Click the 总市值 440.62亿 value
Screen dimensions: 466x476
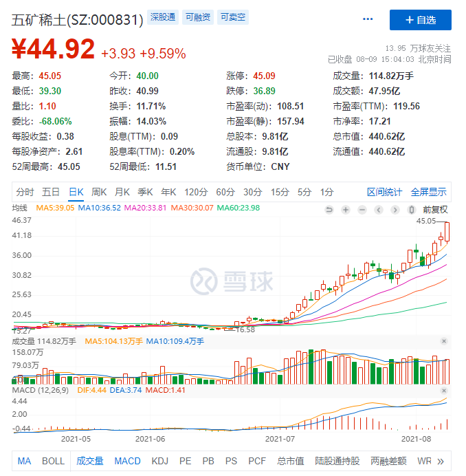[x=386, y=136]
